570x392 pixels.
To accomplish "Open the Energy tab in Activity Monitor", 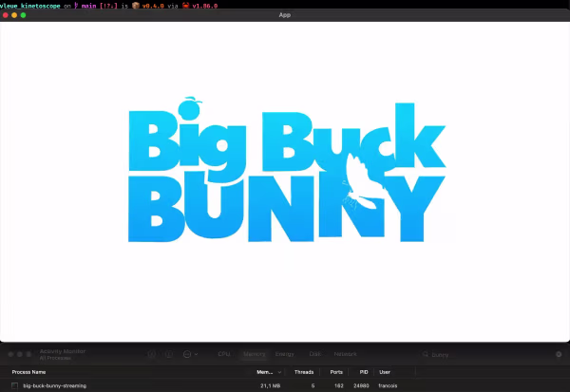I will (284, 354).
